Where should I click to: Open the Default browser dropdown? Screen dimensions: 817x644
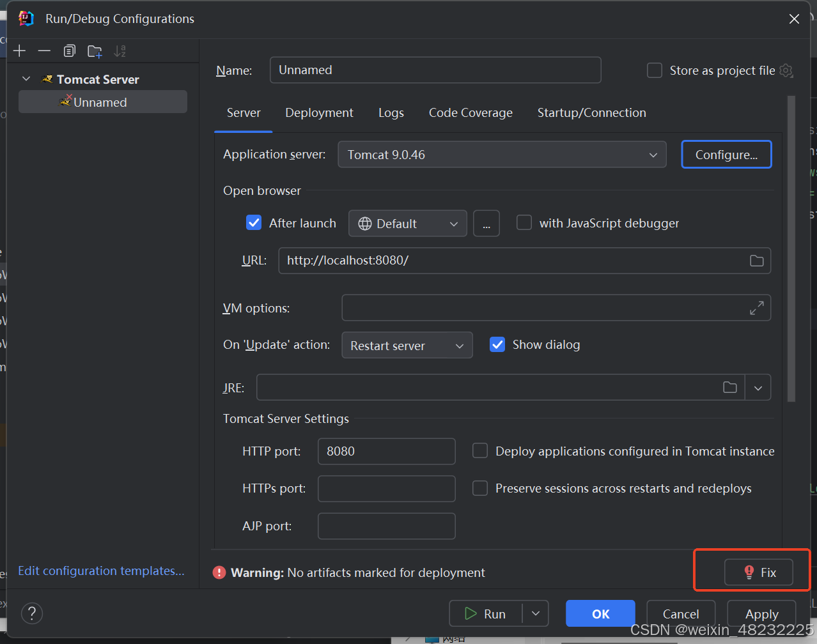pyautogui.click(x=408, y=224)
